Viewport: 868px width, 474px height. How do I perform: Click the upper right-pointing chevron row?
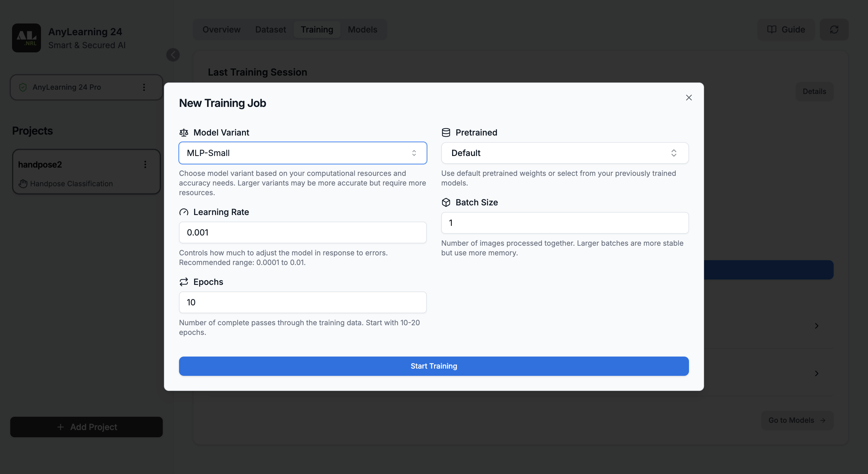(816, 326)
